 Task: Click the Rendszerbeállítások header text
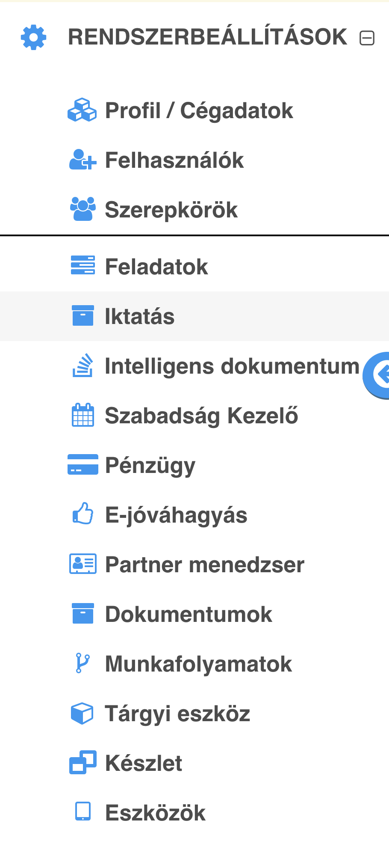[208, 37]
